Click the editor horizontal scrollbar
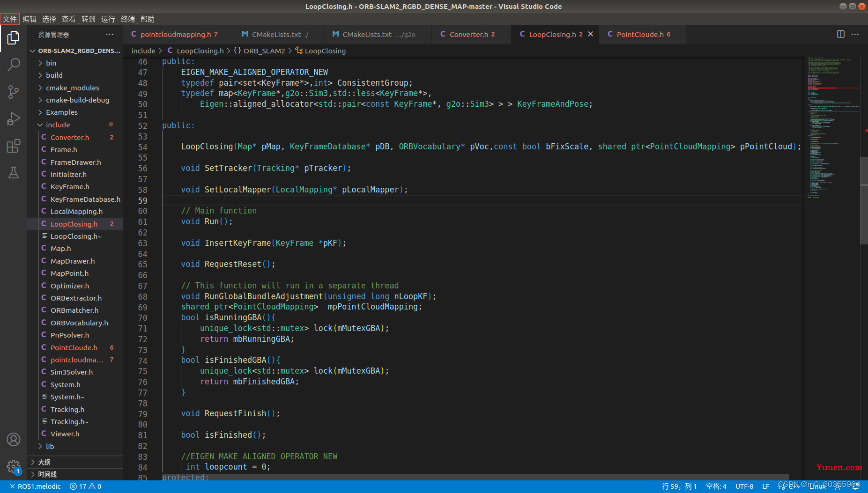 (475, 477)
